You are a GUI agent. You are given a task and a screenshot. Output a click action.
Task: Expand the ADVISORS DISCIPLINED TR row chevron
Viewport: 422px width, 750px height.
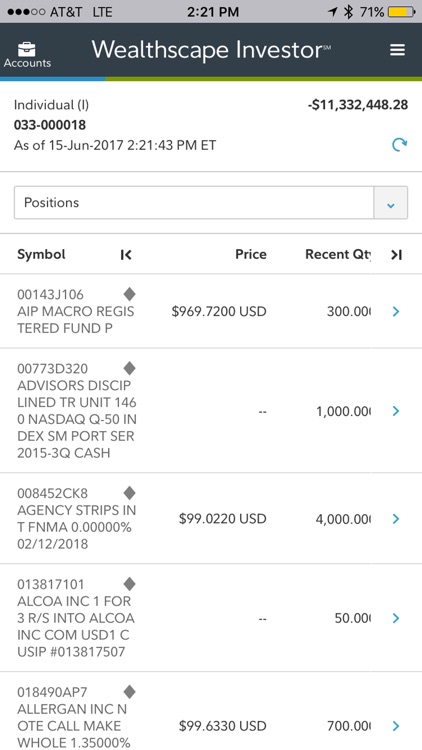(x=396, y=411)
